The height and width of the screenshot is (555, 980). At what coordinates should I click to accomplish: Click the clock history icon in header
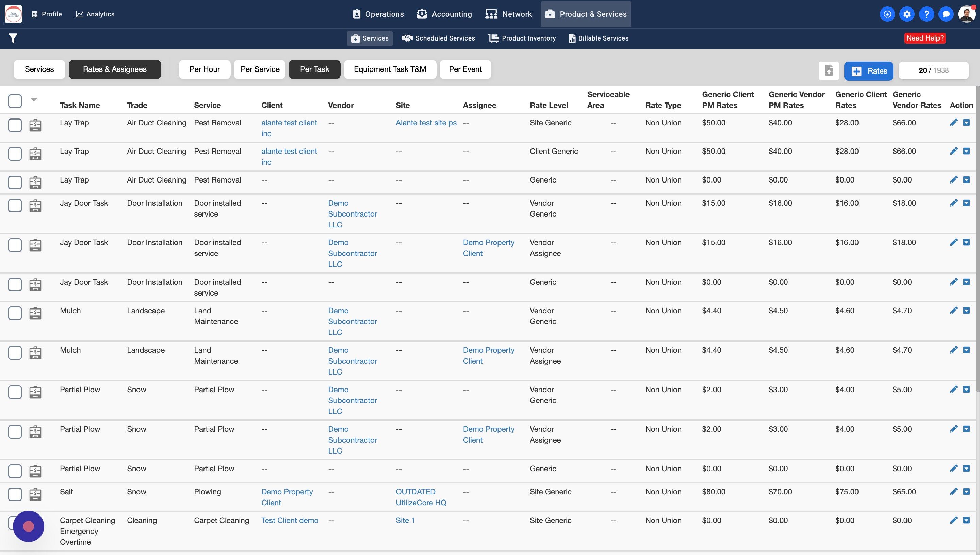[887, 14]
